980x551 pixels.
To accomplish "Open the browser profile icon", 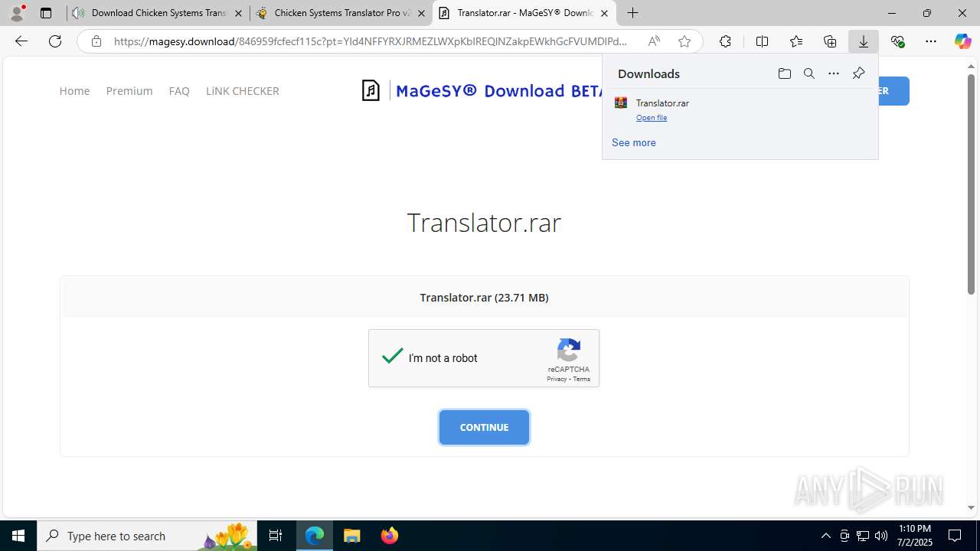I will [x=17, y=13].
